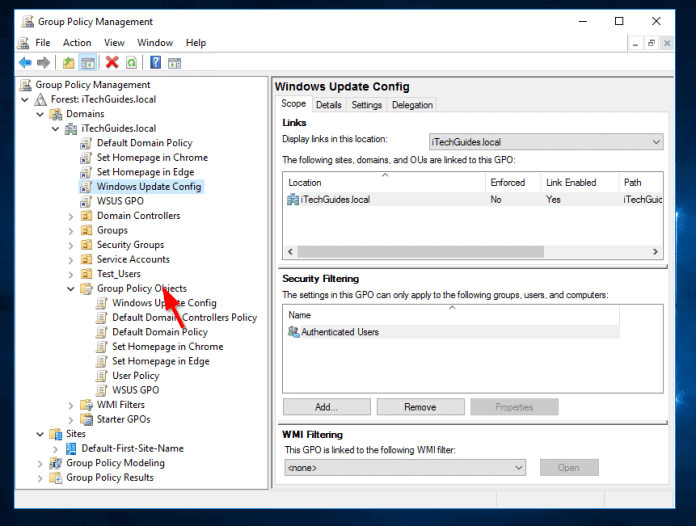Screen dimensions: 696x526
Task: Click the User Policy scroll icon
Action: click(102, 376)
